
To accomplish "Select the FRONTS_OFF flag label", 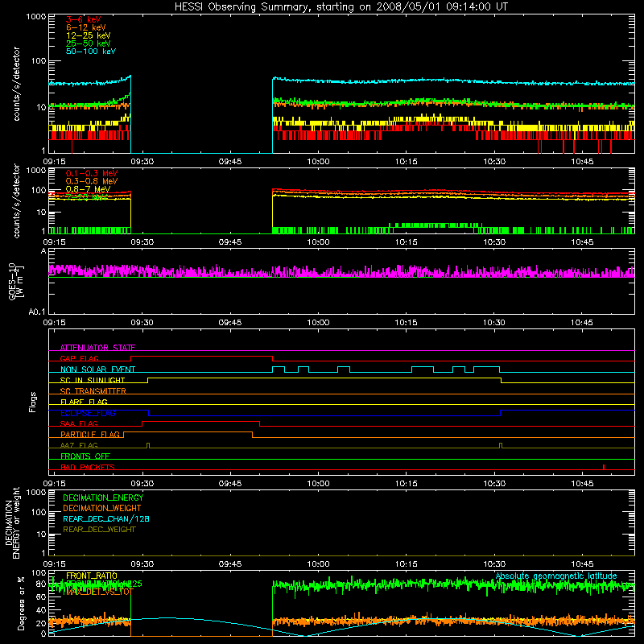I will coord(85,456).
